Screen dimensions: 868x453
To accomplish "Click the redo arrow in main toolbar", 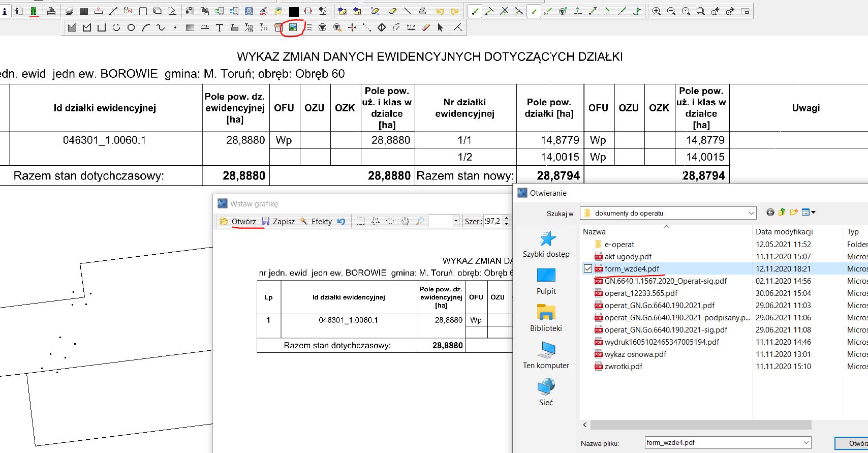I will (455, 11).
